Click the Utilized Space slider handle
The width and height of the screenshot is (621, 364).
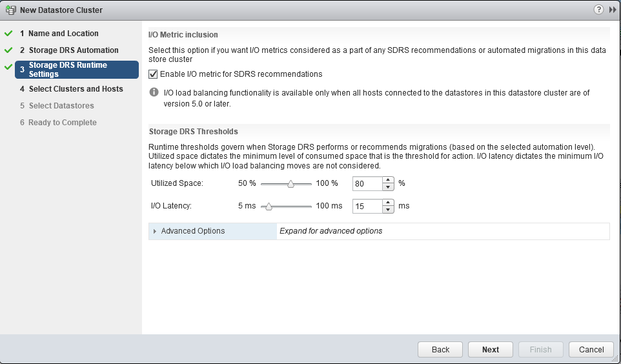click(290, 184)
